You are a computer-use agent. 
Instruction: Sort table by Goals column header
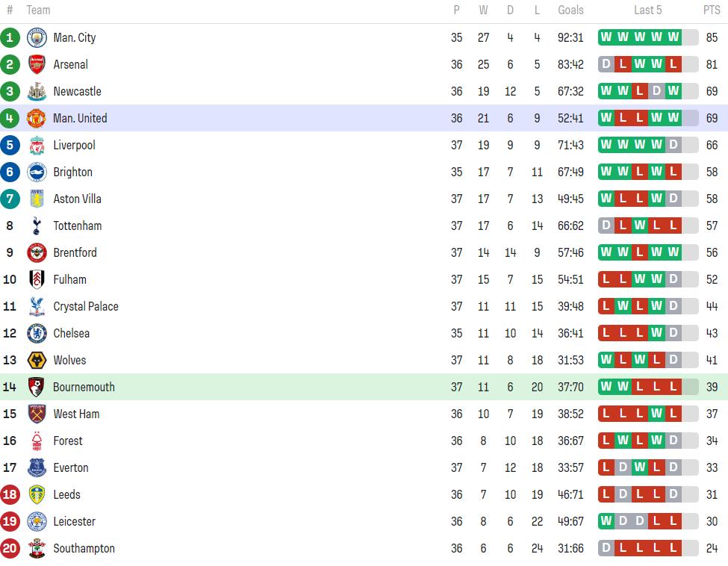570,10
